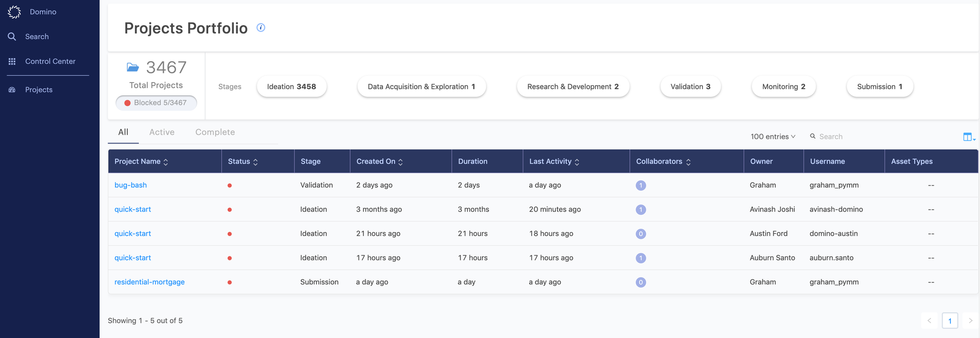Open Search from the sidebar magnifier icon
Image resolution: width=980 pixels, height=338 pixels.
[x=12, y=37]
